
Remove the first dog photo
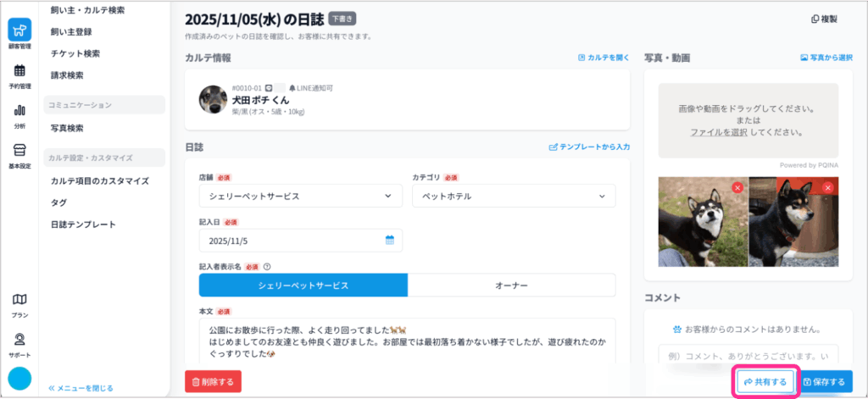tap(737, 187)
